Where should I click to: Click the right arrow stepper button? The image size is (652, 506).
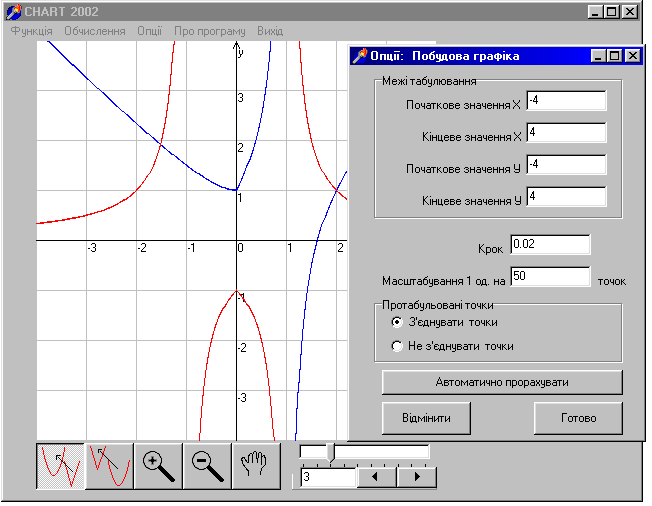(417, 477)
